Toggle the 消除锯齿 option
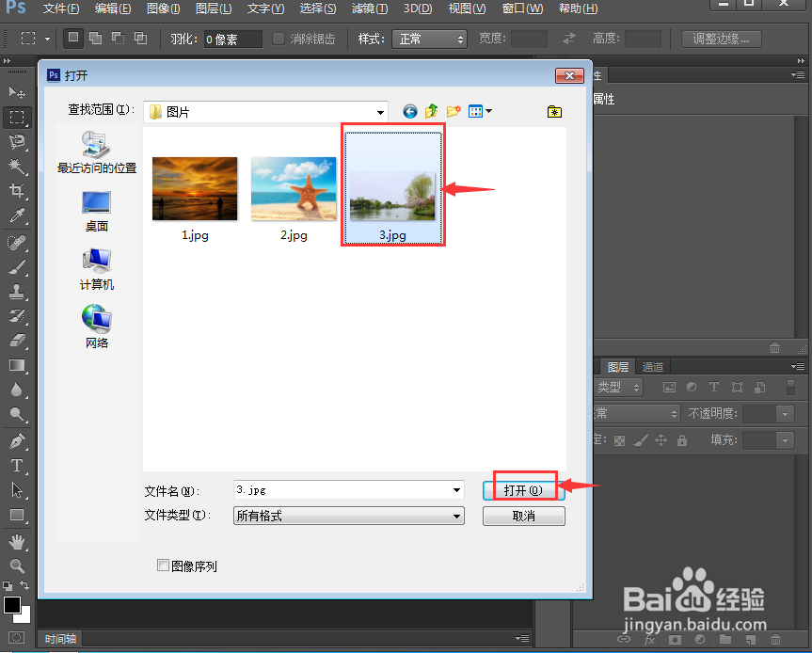The width and height of the screenshot is (812, 653). tap(278, 38)
